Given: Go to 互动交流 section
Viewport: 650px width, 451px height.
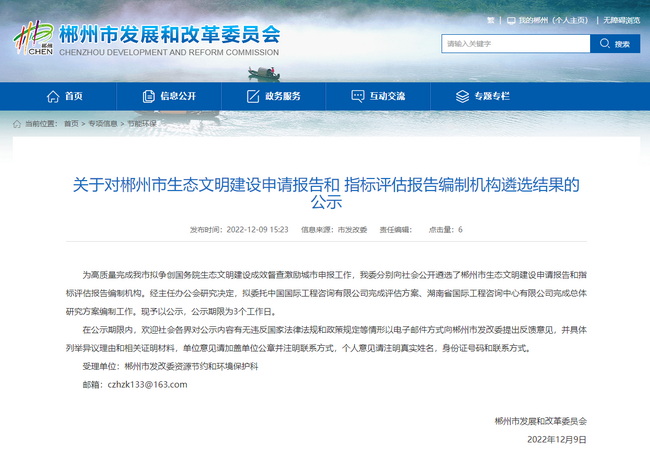Looking at the screenshot, I should click(x=387, y=96).
